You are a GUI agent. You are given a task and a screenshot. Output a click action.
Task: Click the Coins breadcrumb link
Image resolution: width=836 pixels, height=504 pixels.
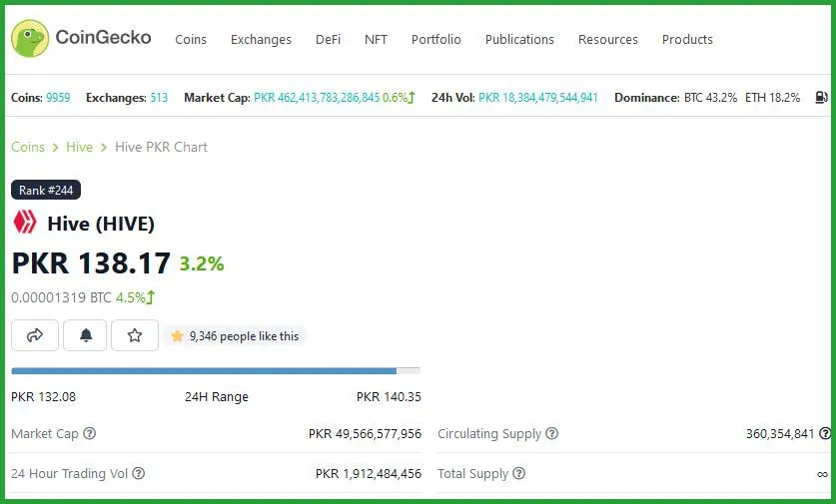[28, 147]
